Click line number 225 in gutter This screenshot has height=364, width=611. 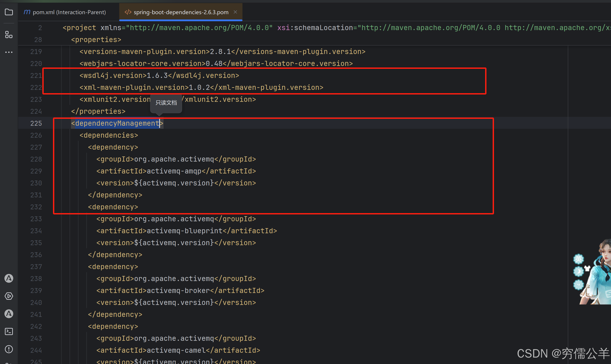pyautogui.click(x=36, y=123)
